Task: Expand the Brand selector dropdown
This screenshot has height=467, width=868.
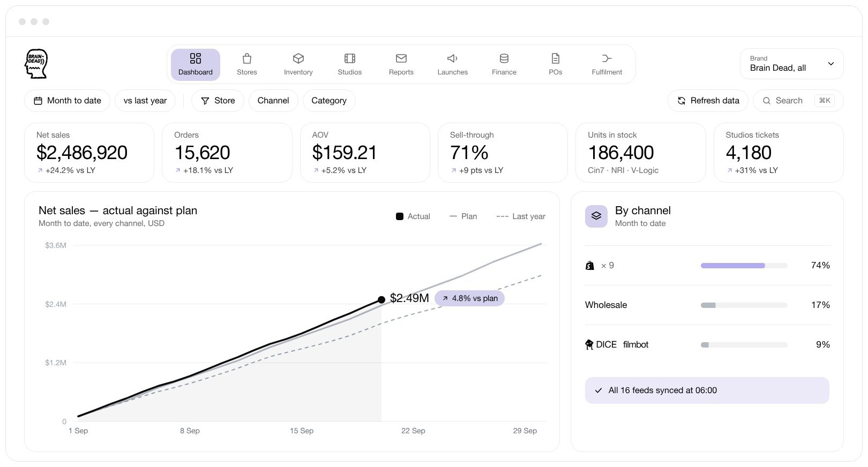Action: [x=792, y=64]
